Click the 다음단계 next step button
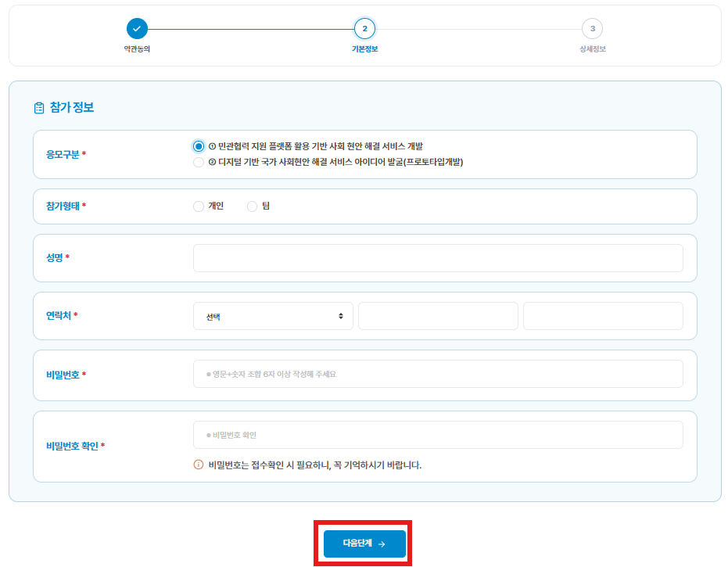 click(x=364, y=544)
